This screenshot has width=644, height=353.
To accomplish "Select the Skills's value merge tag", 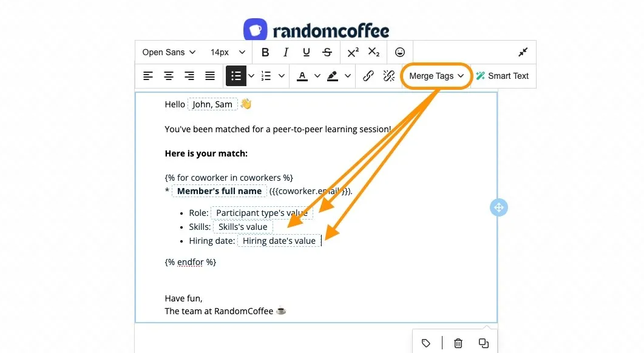I will point(243,227).
